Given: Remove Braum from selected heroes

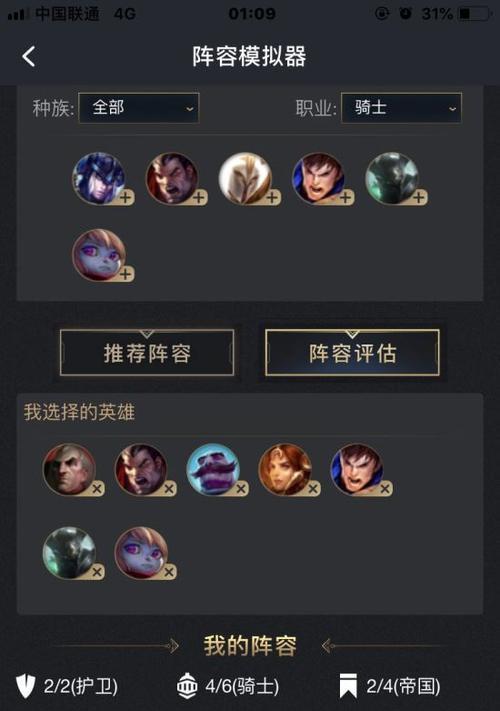Looking at the screenshot, I should click(x=241, y=488).
